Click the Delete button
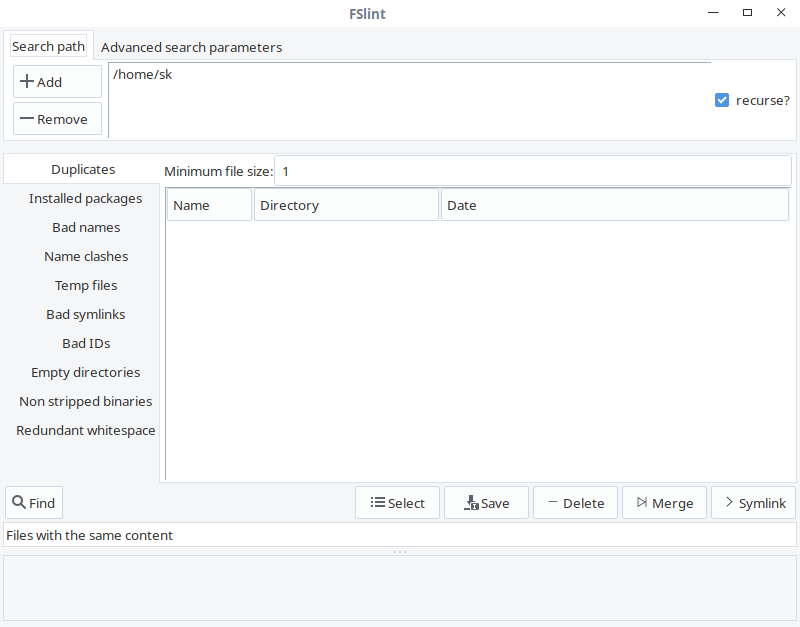800x627 pixels. pyautogui.click(x=575, y=503)
